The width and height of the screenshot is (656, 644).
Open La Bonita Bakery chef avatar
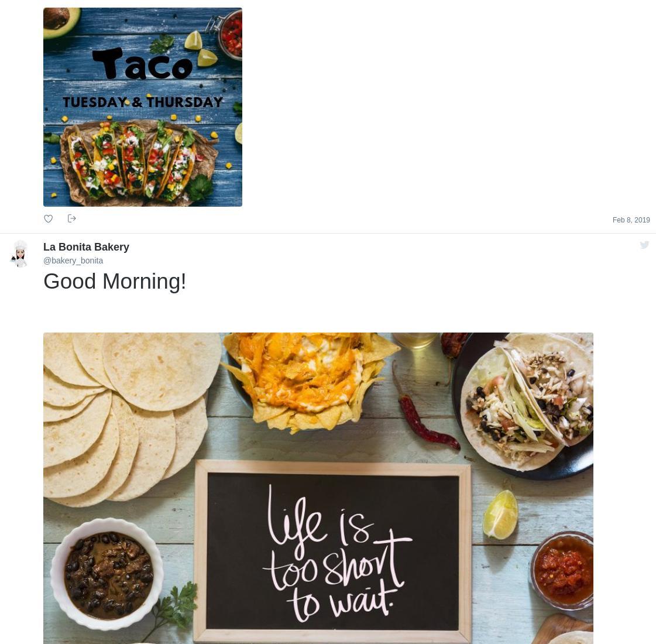pos(19,254)
